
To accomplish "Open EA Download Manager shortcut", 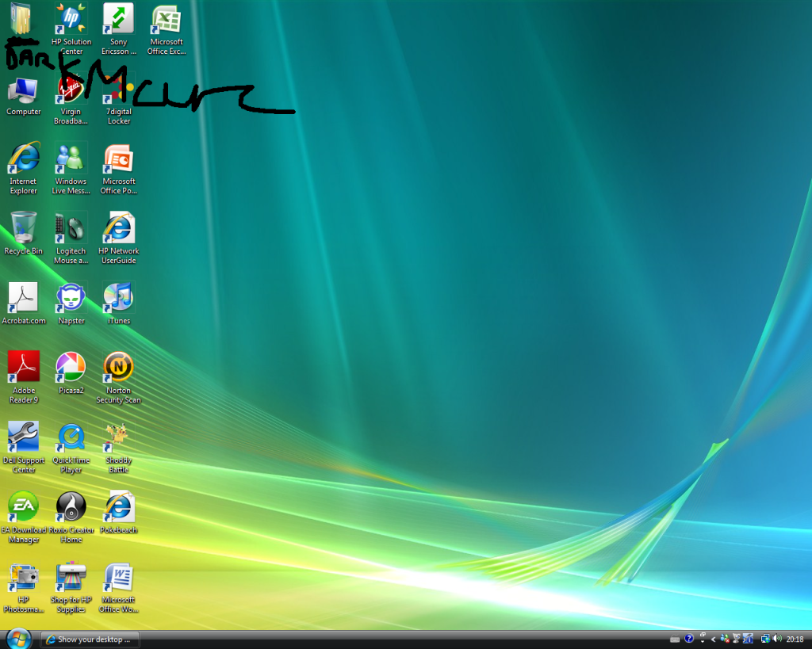I will click(x=23, y=517).
